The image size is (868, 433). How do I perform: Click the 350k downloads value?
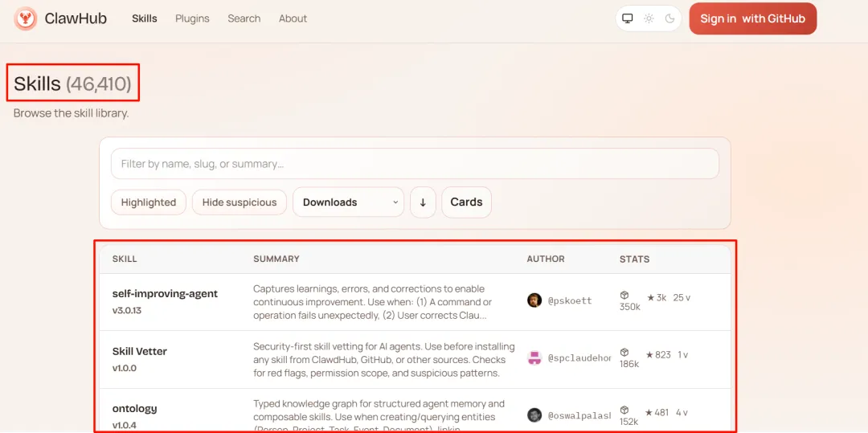coord(630,307)
